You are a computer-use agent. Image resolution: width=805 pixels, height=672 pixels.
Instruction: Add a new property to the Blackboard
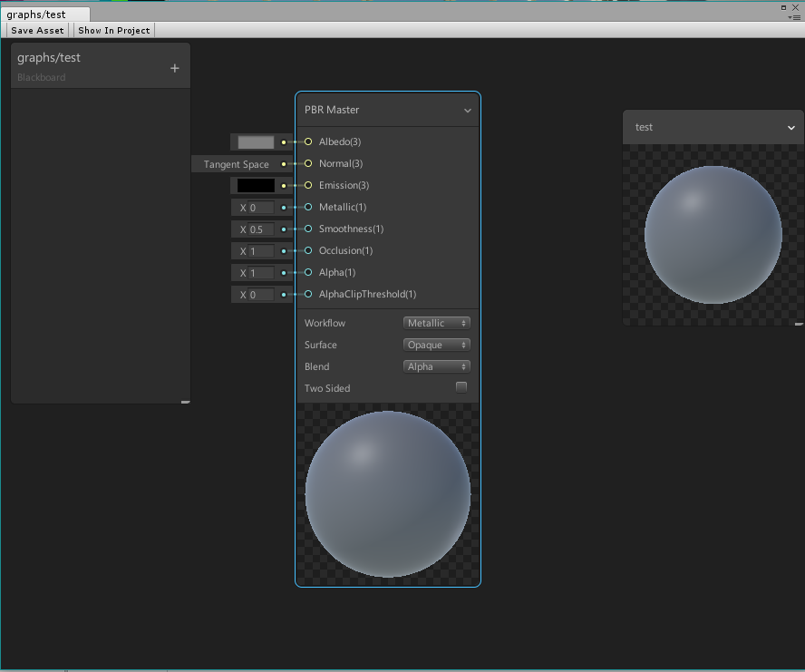175,68
